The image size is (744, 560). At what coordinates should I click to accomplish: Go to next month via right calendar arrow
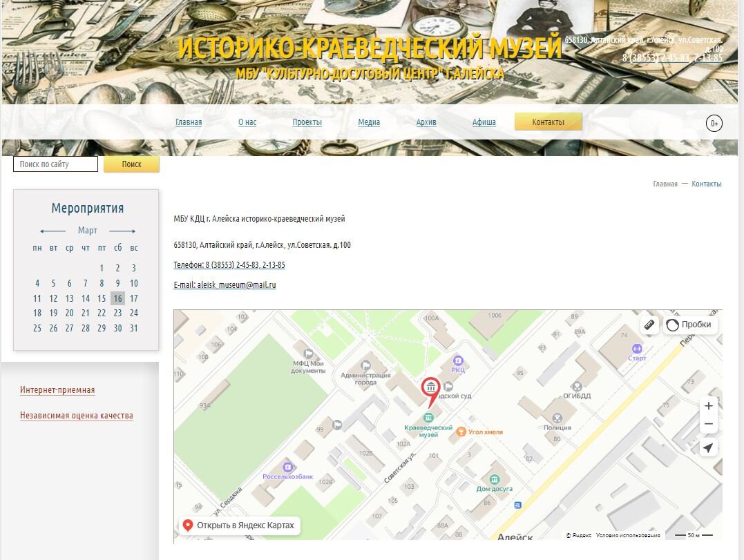123,230
